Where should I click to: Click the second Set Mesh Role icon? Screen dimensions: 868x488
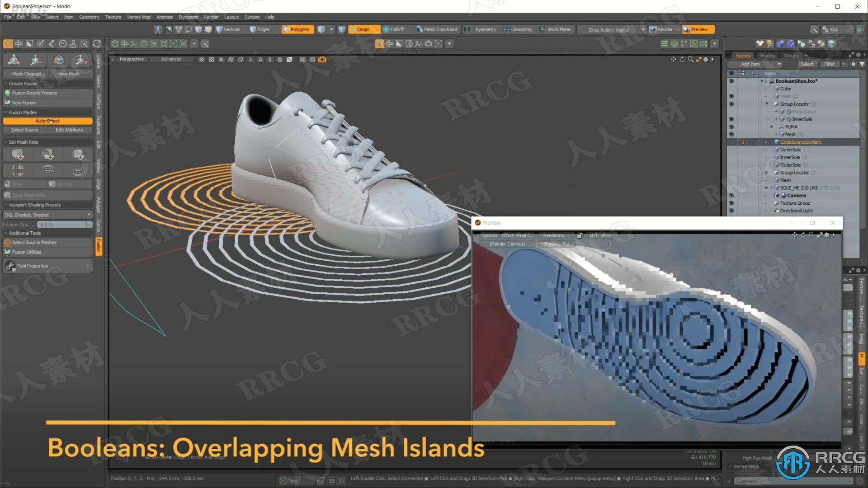coord(47,155)
